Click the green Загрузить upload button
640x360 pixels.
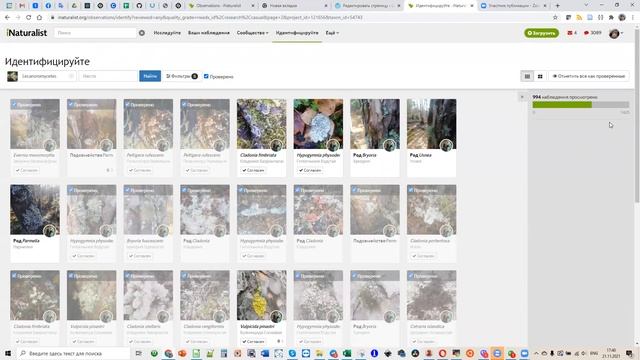pos(541,33)
